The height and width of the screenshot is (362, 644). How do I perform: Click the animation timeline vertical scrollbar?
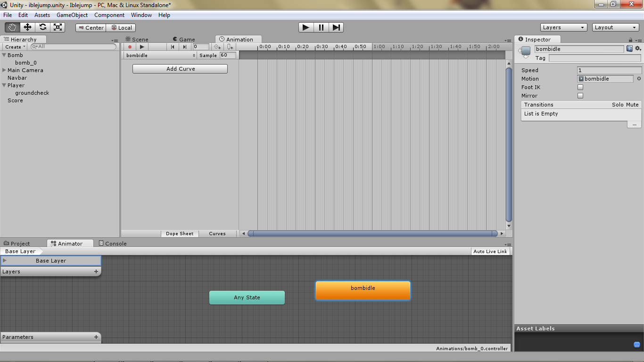509,145
